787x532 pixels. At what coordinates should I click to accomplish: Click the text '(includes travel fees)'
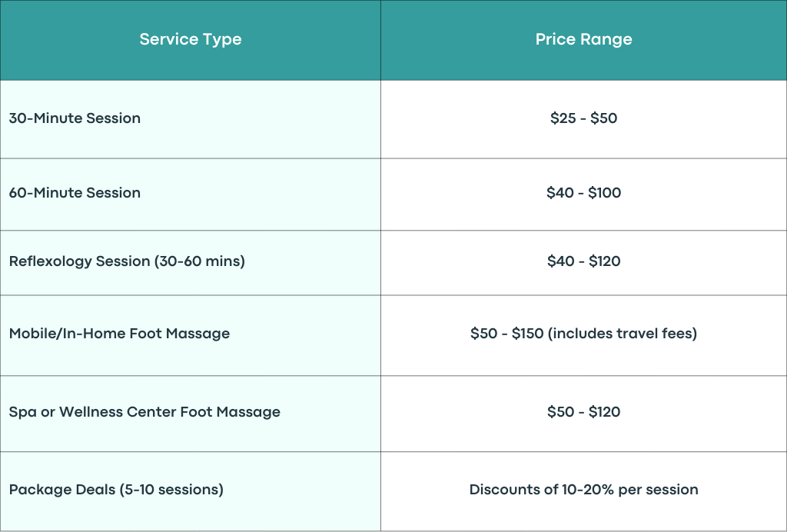tap(623, 334)
